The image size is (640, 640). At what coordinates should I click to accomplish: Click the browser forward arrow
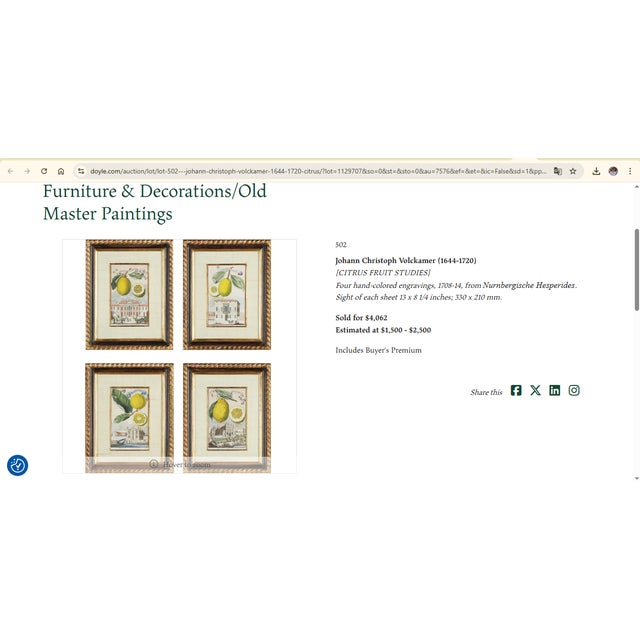coord(27,171)
